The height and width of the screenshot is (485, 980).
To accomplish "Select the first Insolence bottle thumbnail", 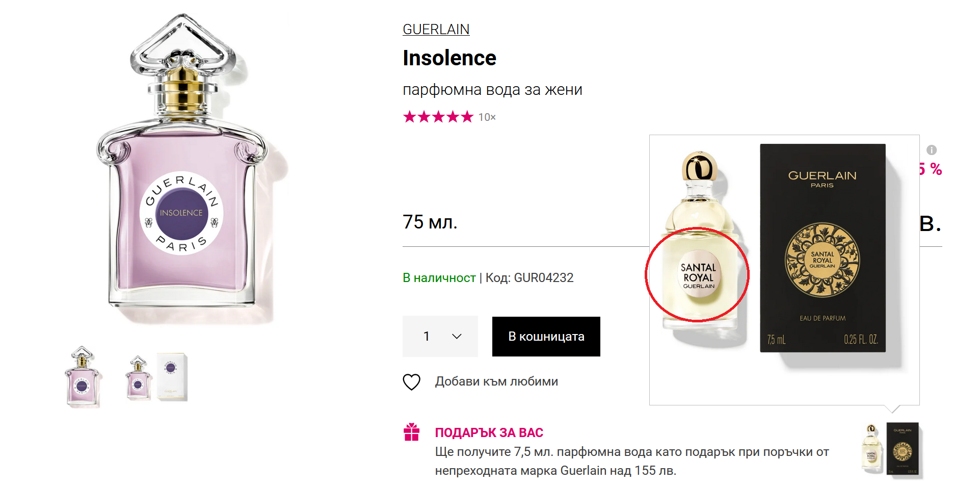I will [x=83, y=376].
